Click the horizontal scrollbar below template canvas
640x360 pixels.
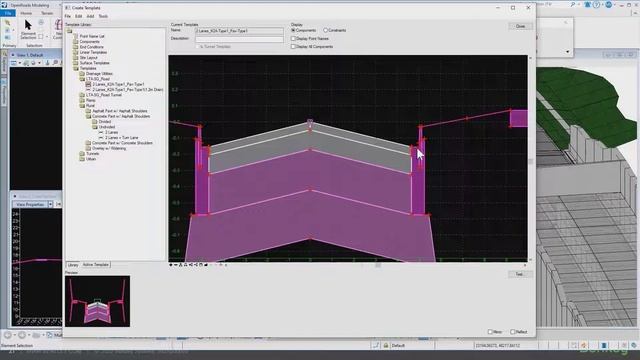pyautogui.click(x=378, y=265)
